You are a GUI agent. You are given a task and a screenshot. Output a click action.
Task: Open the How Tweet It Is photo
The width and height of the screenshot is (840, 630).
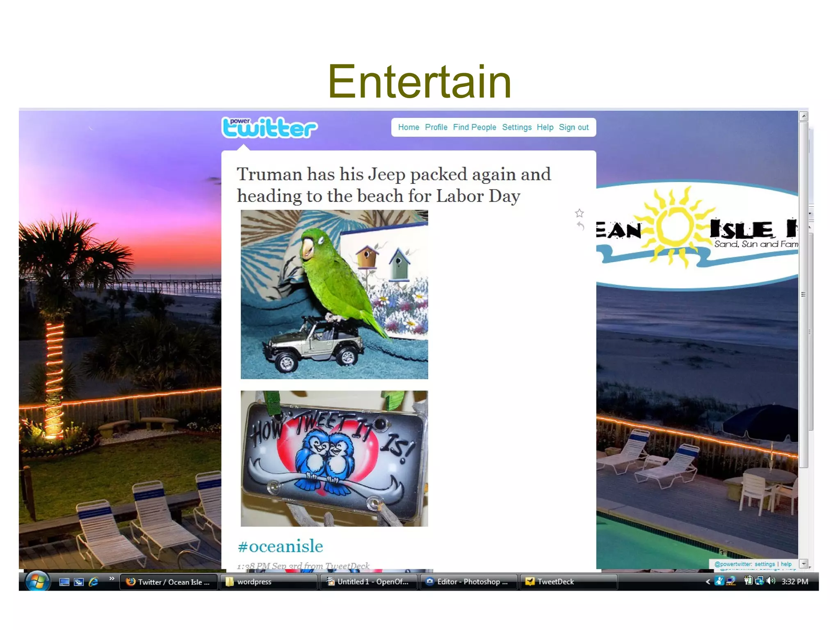point(334,458)
